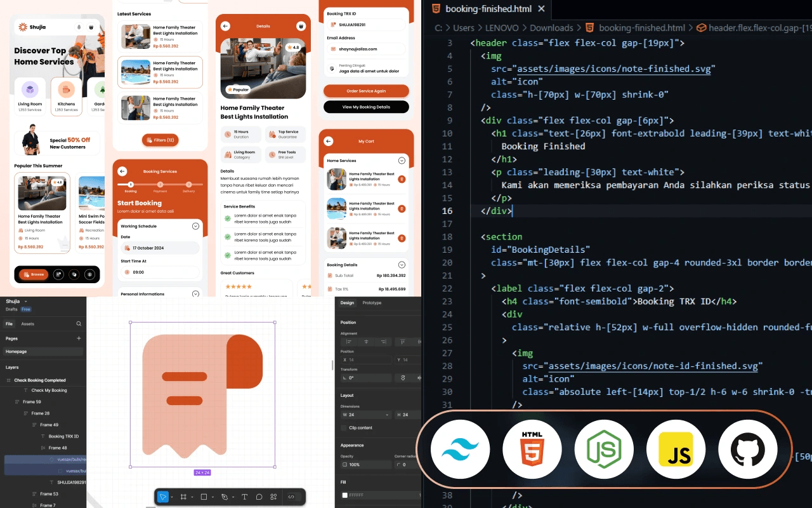
Task: Click the Align right icon in Design panel
Action: [x=383, y=342]
